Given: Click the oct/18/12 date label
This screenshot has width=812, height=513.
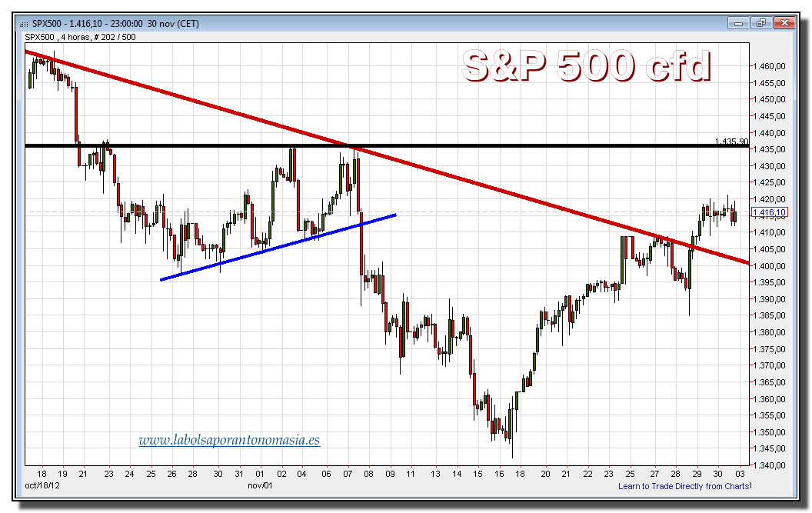Looking at the screenshot, I should tap(42, 485).
